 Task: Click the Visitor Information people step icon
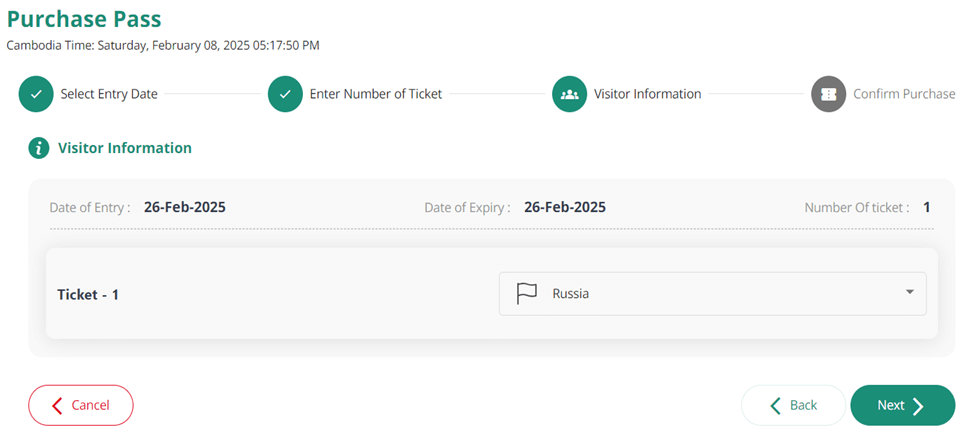tap(569, 94)
